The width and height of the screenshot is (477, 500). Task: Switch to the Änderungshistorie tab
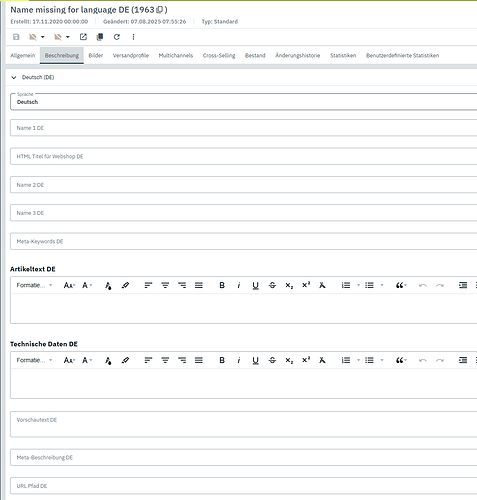point(297,55)
